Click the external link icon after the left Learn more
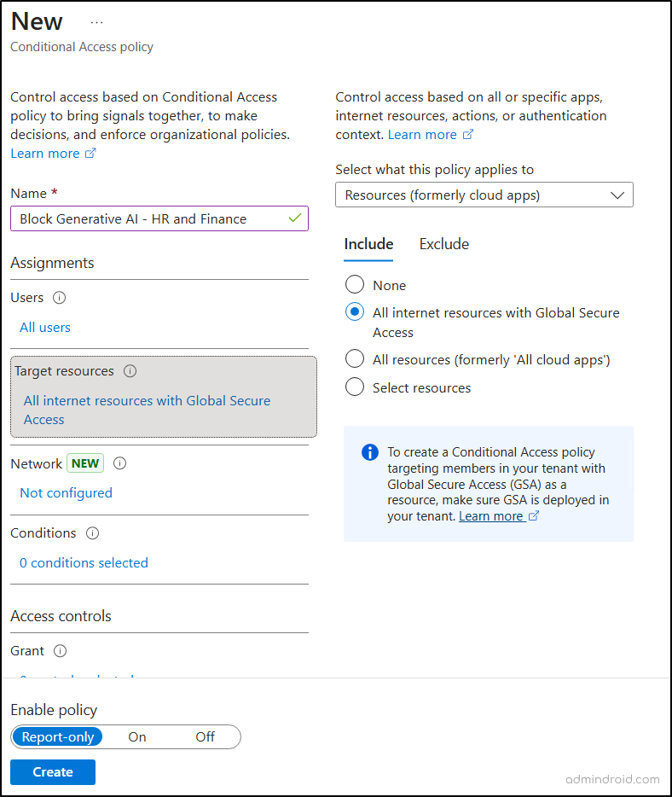Screen dimensions: 672x797 [x=90, y=154]
